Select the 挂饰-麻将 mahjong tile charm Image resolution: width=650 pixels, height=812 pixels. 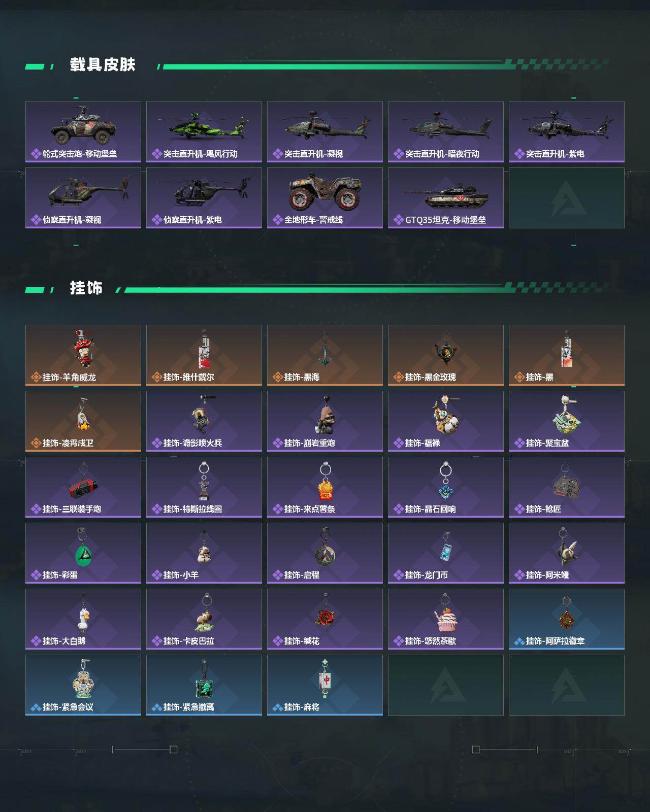325,685
